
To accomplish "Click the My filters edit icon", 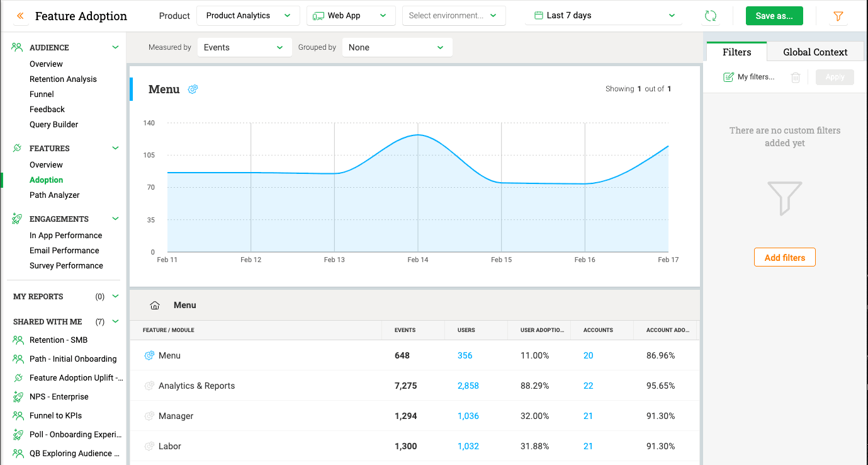I will (728, 77).
